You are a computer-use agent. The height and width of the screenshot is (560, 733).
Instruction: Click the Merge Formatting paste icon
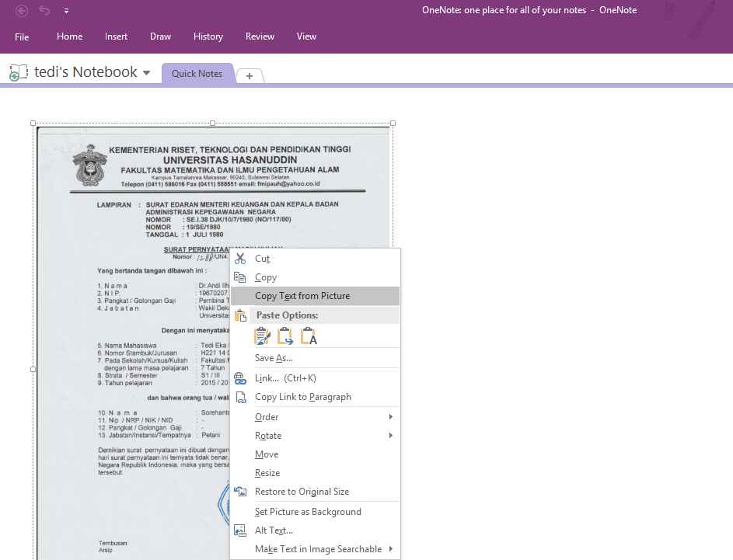click(x=285, y=336)
